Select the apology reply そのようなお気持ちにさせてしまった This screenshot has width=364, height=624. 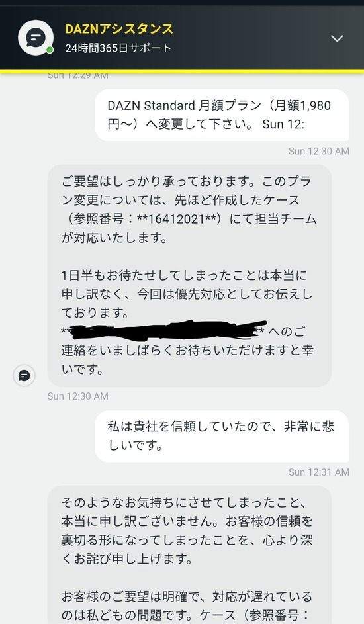pyautogui.click(x=189, y=555)
